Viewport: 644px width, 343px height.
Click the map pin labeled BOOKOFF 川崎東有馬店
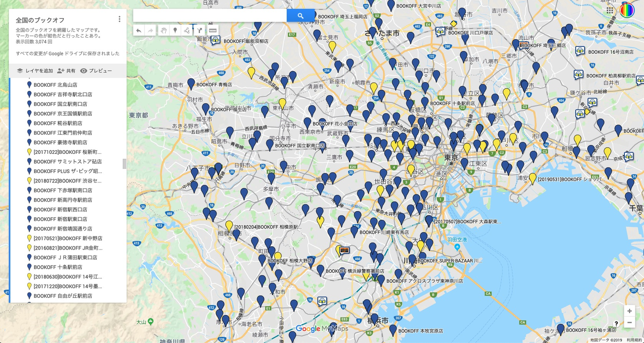[354, 231]
